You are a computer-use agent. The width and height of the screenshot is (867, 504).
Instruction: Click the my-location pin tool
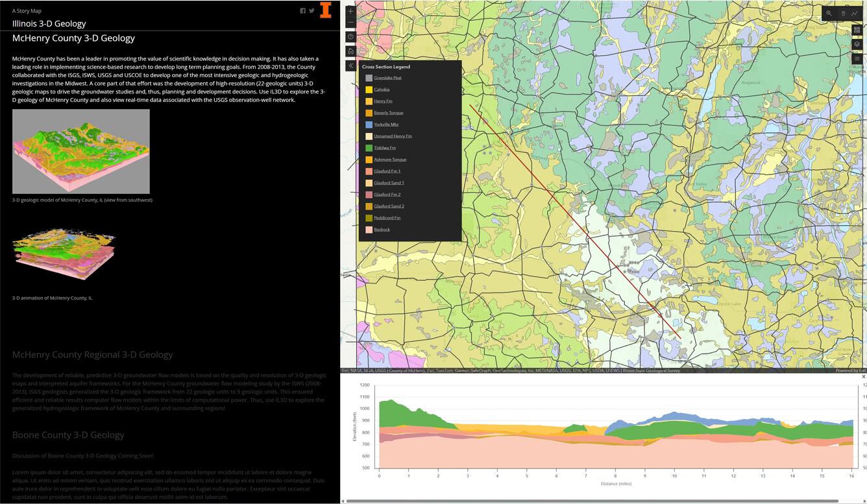[843, 13]
